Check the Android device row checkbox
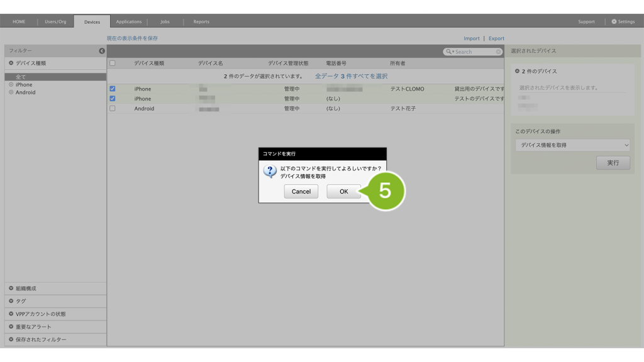The width and height of the screenshot is (644, 362). pos(113,109)
